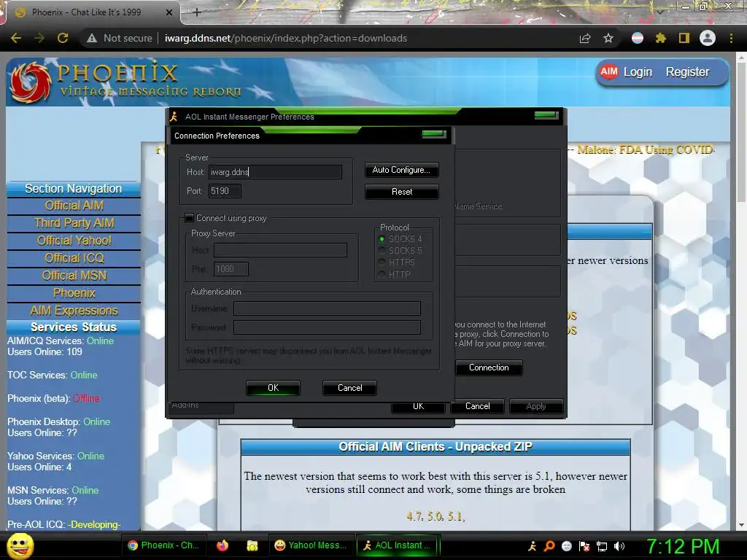Click the Host field in Connection Preferences
The image size is (747, 560).
coord(275,172)
